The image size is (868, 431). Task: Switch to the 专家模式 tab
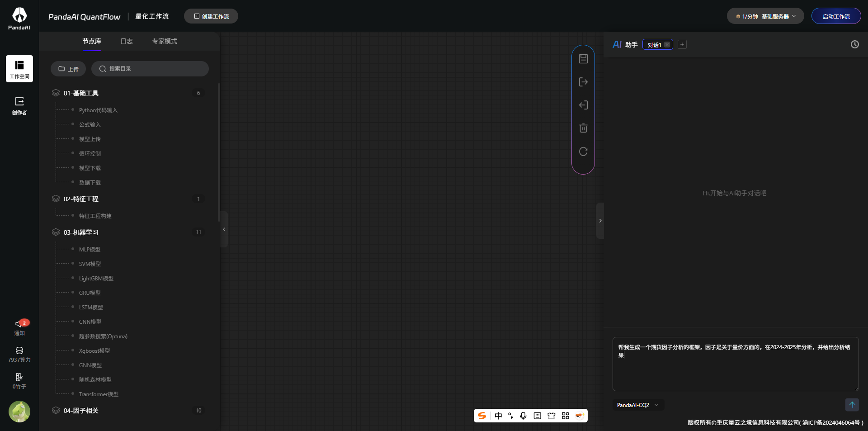[165, 41]
